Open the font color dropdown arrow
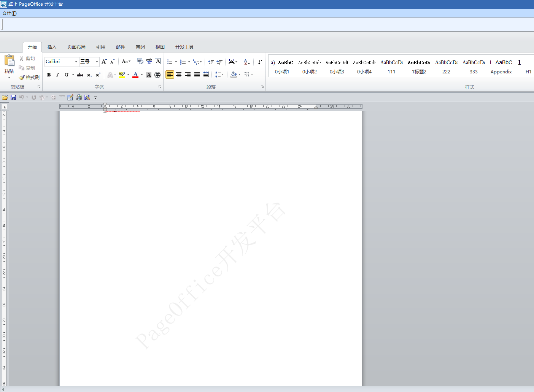 tap(142, 75)
